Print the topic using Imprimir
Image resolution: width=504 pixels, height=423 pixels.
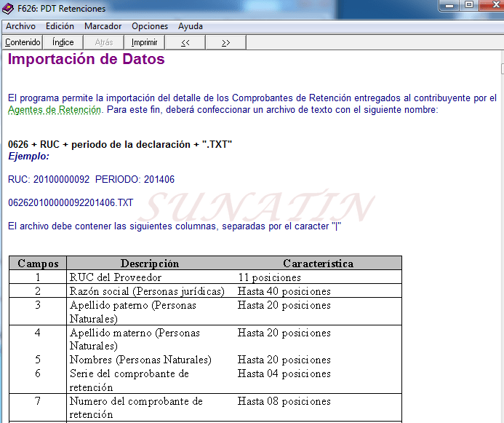click(x=144, y=42)
